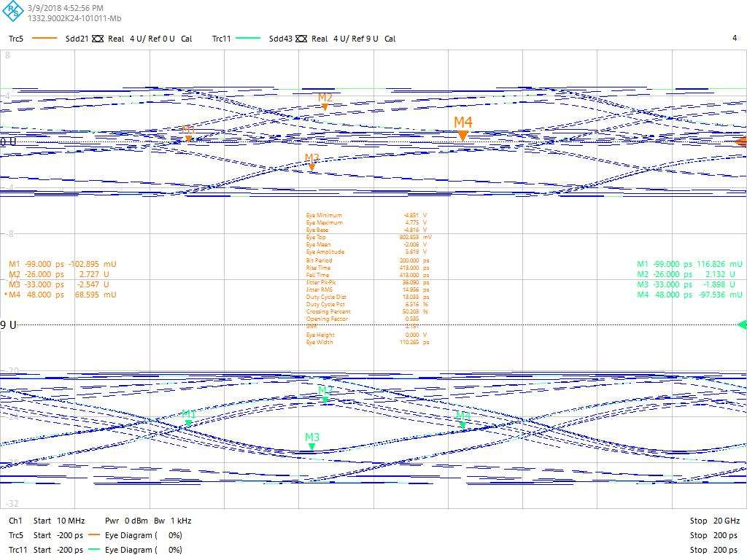The width and height of the screenshot is (747, 560).
Task: Click green marker M1 on lower eye diagram
Action: 188,422
